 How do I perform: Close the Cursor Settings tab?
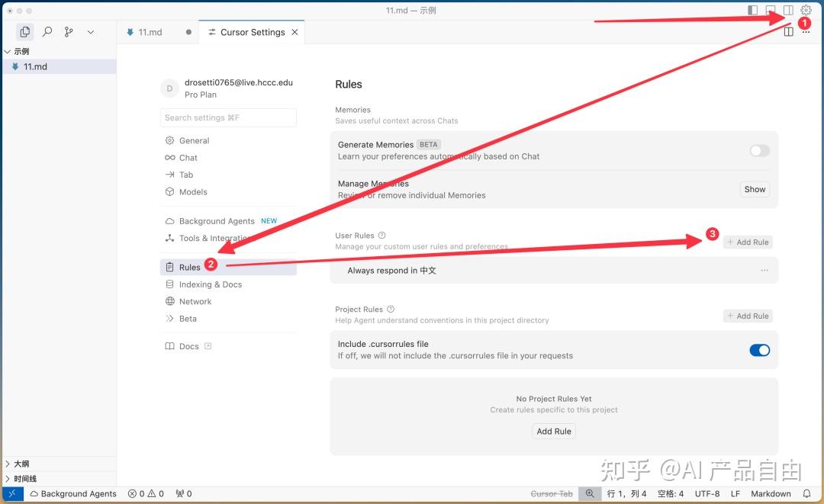click(295, 32)
